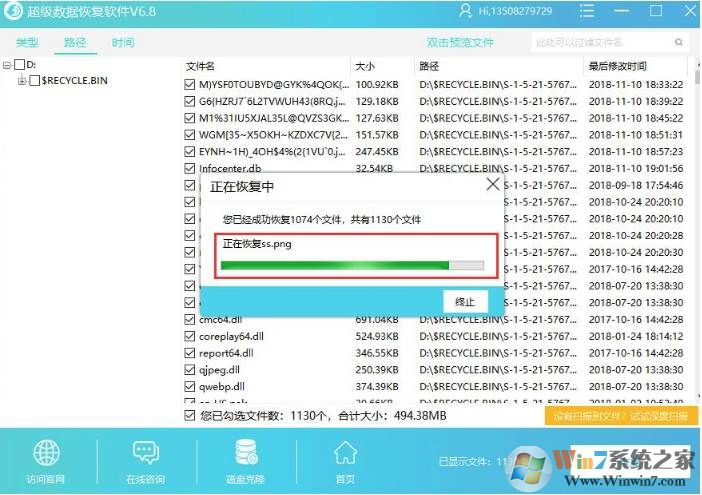Switch to the 类型 tab
The height and width of the screenshot is (495, 702).
pos(27,43)
